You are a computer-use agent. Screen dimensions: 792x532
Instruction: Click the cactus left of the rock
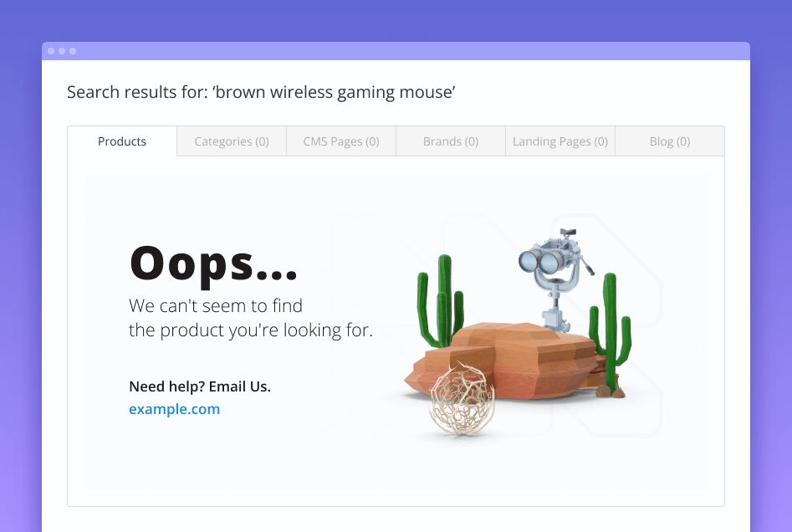click(x=441, y=300)
